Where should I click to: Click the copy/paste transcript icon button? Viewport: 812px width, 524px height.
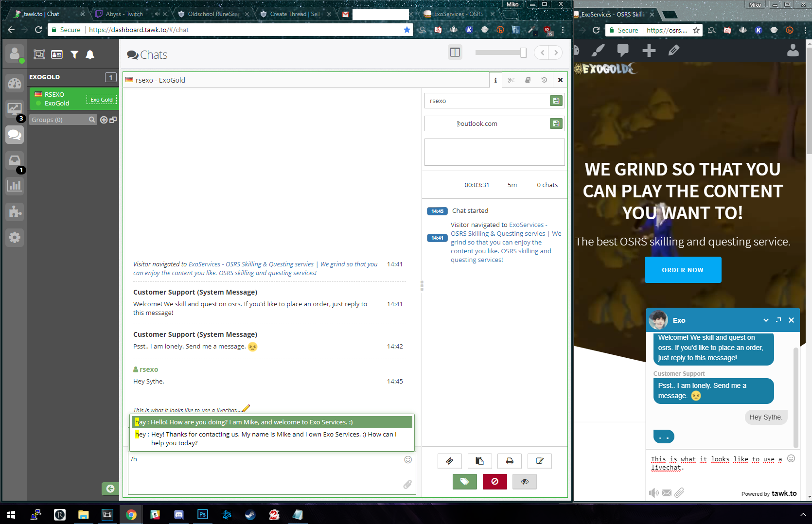click(479, 461)
